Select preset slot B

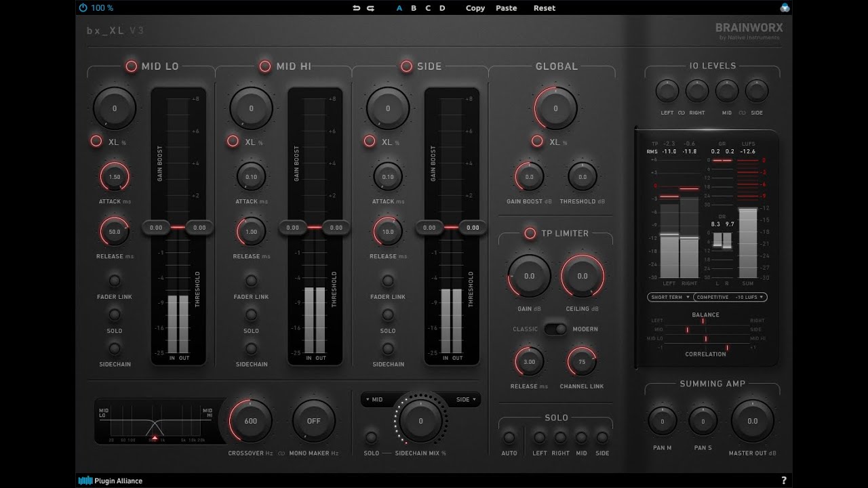(414, 8)
